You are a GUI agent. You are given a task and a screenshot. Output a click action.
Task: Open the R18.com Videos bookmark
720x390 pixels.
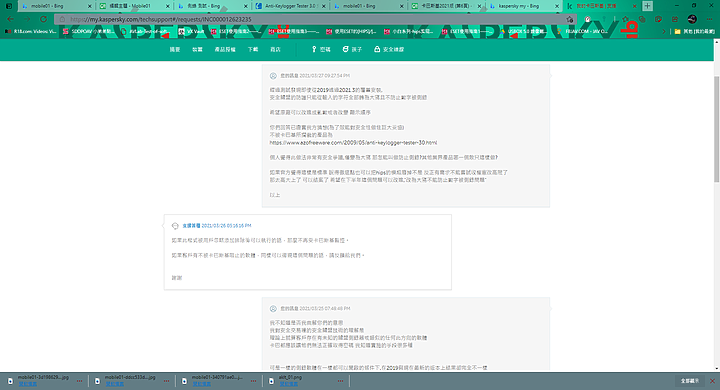(30, 31)
